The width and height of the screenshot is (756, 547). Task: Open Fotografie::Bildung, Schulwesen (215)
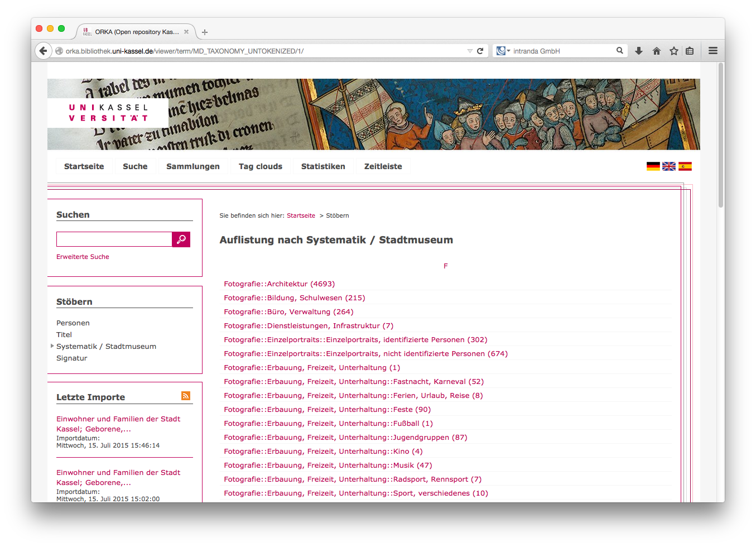295,298
